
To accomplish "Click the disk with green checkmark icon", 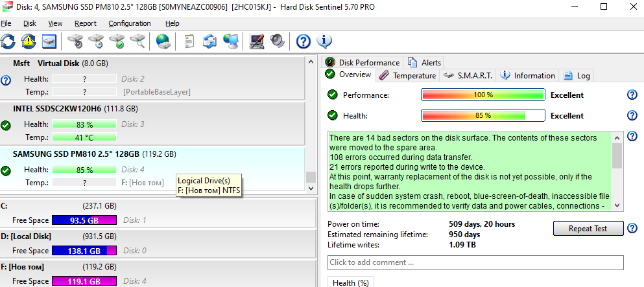I will [117, 41].
